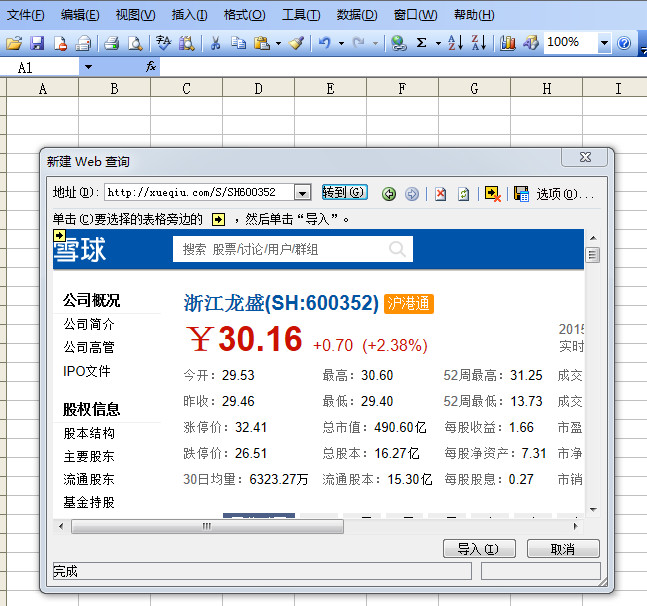Image resolution: width=647 pixels, height=606 pixels.
Task: Refresh the Web query page
Action: [463, 193]
